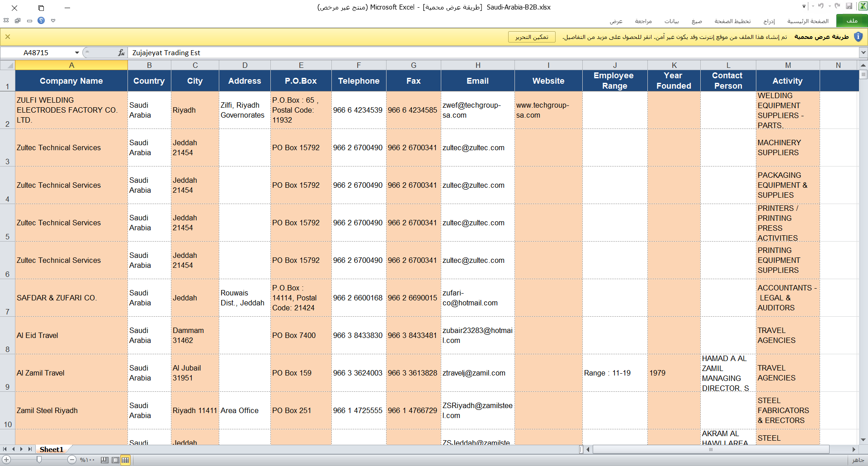
Task: Switch to Page Layout view
Action: pos(115,460)
